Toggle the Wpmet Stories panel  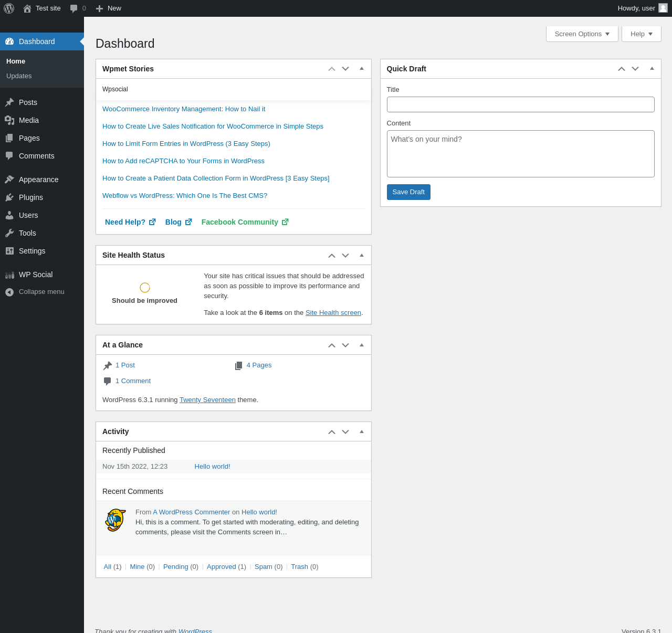point(362,69)
